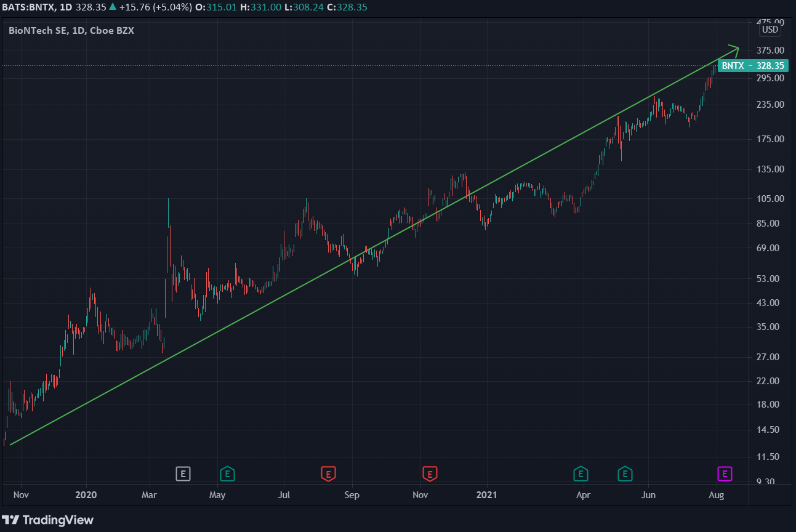Click the BNTX 328.35 price tag

[x=753, y=65]
